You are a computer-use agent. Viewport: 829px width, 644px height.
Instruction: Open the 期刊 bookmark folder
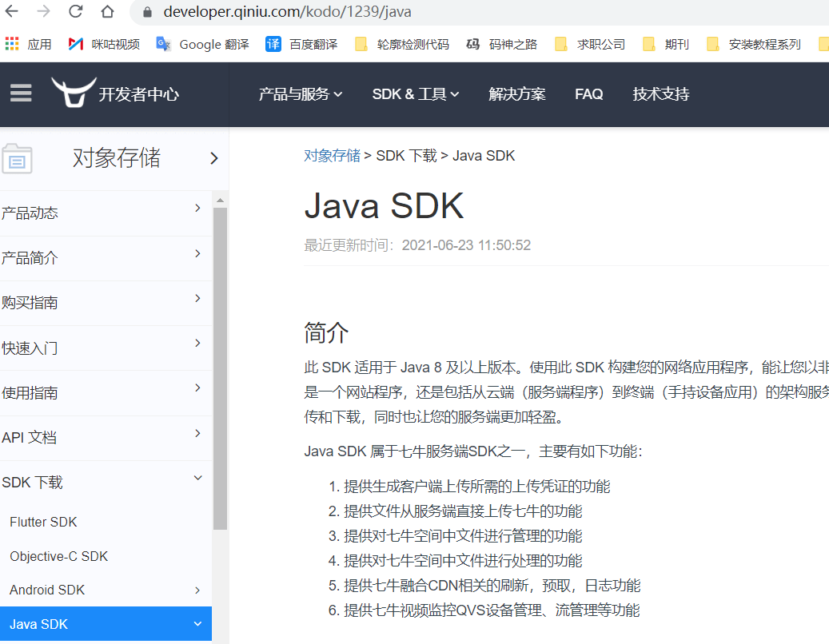(x=665, y=44)
